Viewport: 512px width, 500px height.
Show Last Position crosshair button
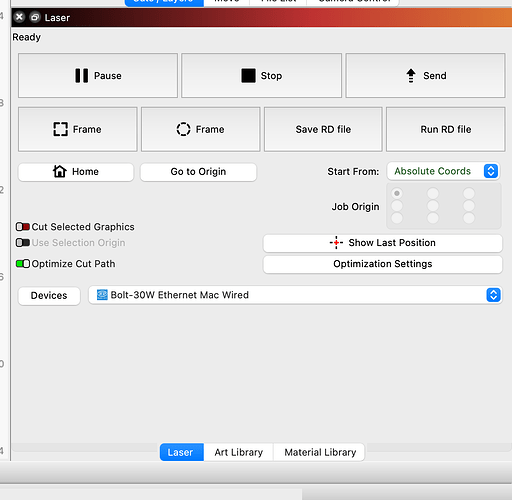point(383,243)
